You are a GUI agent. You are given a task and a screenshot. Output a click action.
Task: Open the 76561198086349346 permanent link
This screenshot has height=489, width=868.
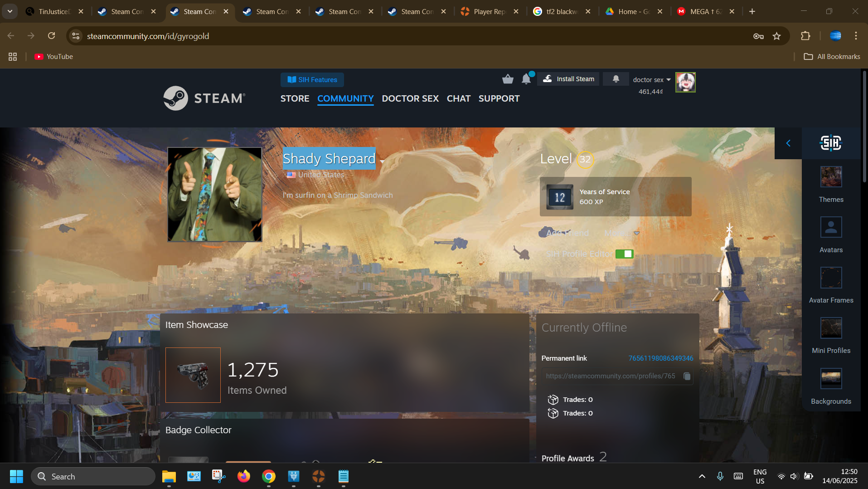pyautogui.click(x=660, y=358)
